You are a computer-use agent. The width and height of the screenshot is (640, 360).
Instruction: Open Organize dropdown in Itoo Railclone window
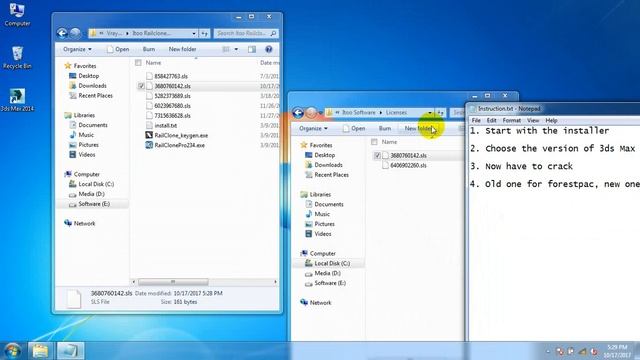click(x=77, y=49)
